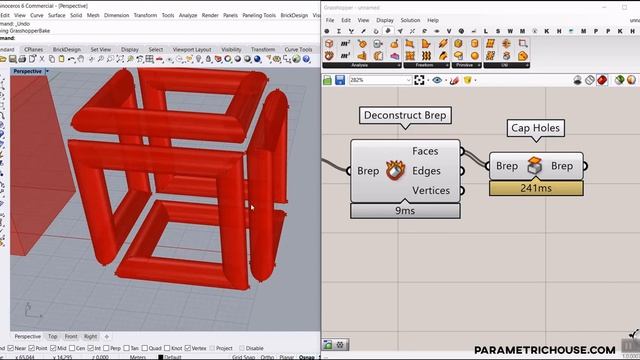Click the Ortho status bar button
The width and height of the screenshot is (640, 360).
click(x=267, y=357)
